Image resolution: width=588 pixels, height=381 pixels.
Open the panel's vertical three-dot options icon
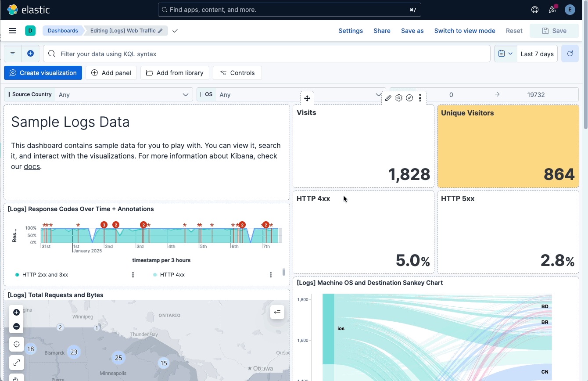[420, 97]
